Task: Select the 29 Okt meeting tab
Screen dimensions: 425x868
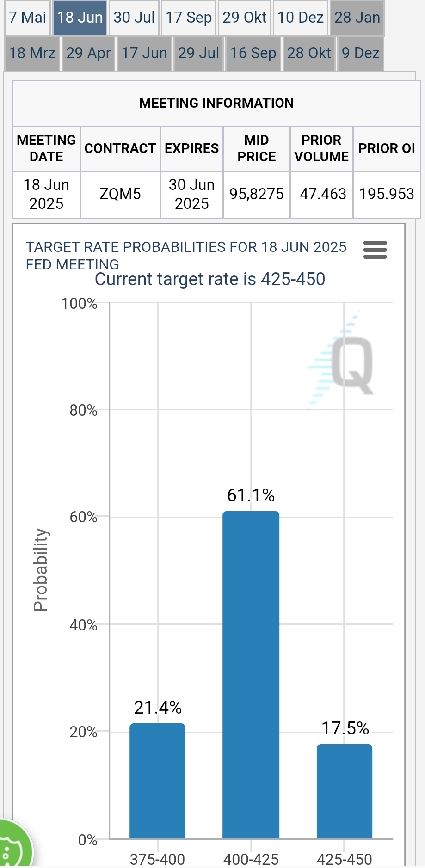Action: tap(245, 18)
